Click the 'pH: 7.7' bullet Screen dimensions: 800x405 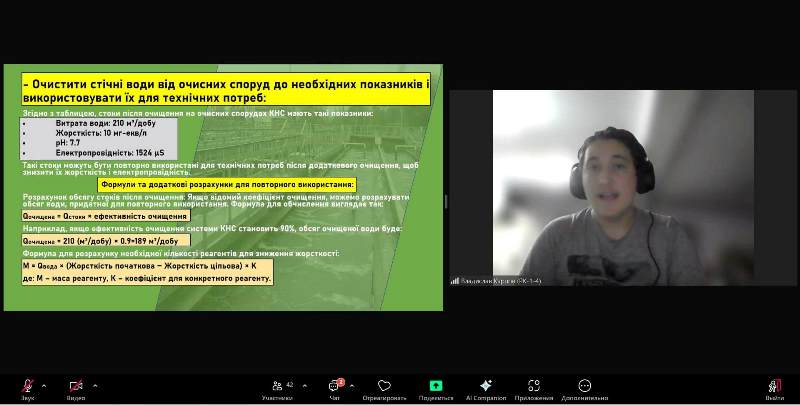(x=68, y=143)
